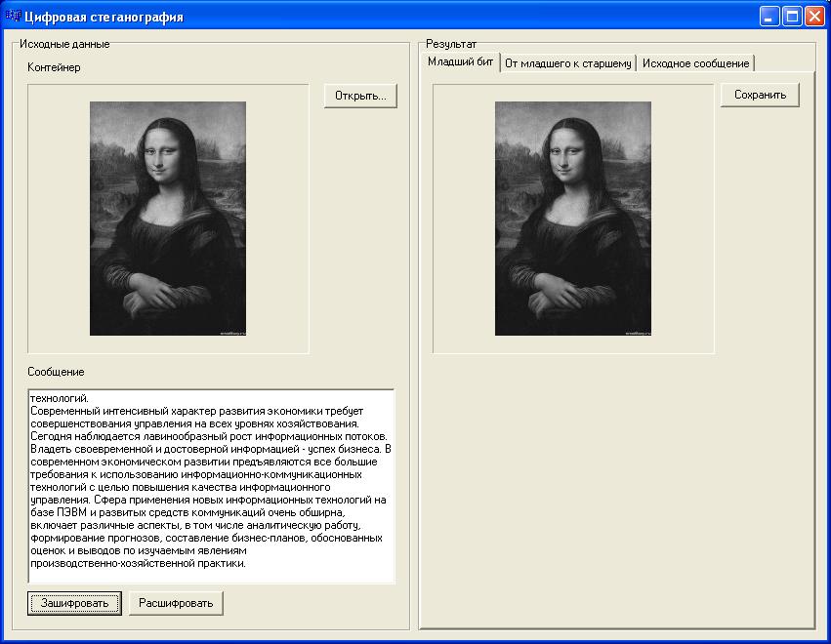831x644 pixels.
Task: Click the Сообщение label
Action: point(56,372)
